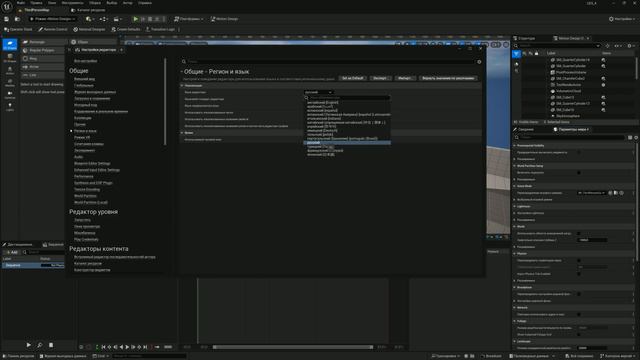640x360 pixels.
Task: Toggle the Precomputed Visibility checkbox
Action: click(x=579, y=152)
